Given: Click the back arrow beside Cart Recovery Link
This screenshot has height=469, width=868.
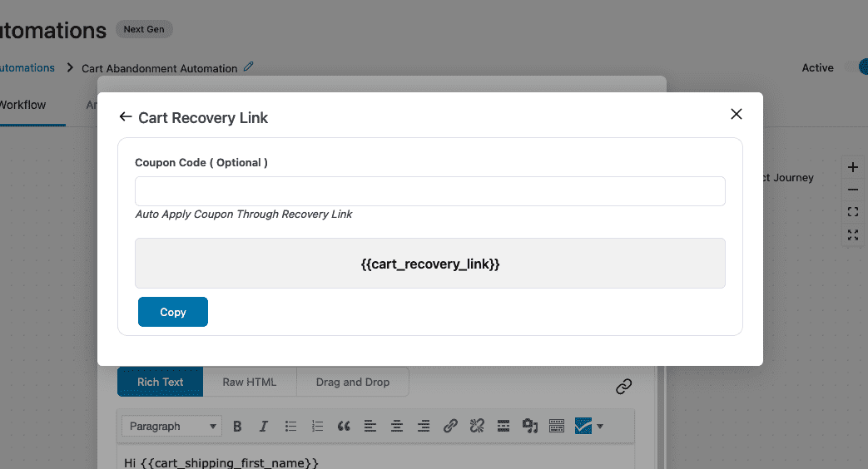Looking at the screenshot, I should pyautogui.click(x=126, y=117).
